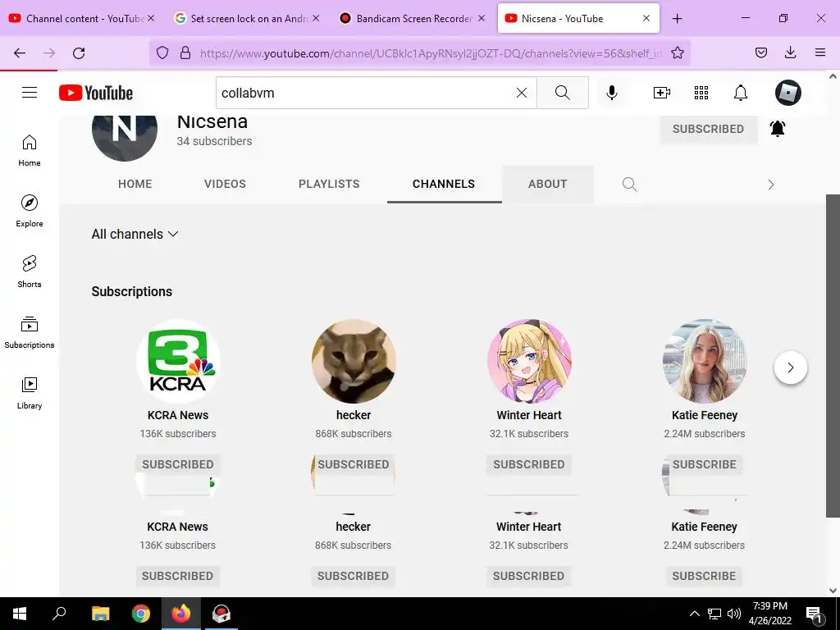The width and height of the screenshot is (840, 630).
Task: Open Shorts in the sidebar
Action: point(30,272)
